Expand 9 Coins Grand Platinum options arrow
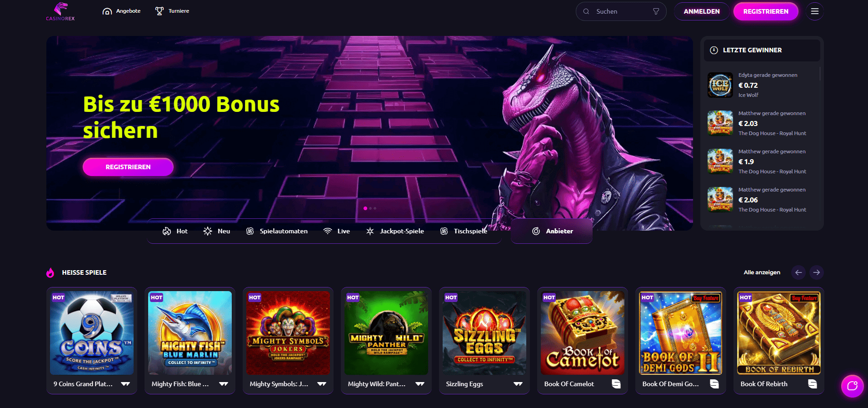Screen dimensions: 868x408 [x=125, y=384]
